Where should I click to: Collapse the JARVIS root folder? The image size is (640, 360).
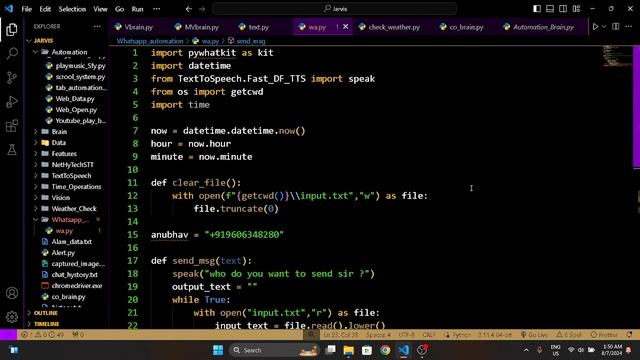point(29,41)
